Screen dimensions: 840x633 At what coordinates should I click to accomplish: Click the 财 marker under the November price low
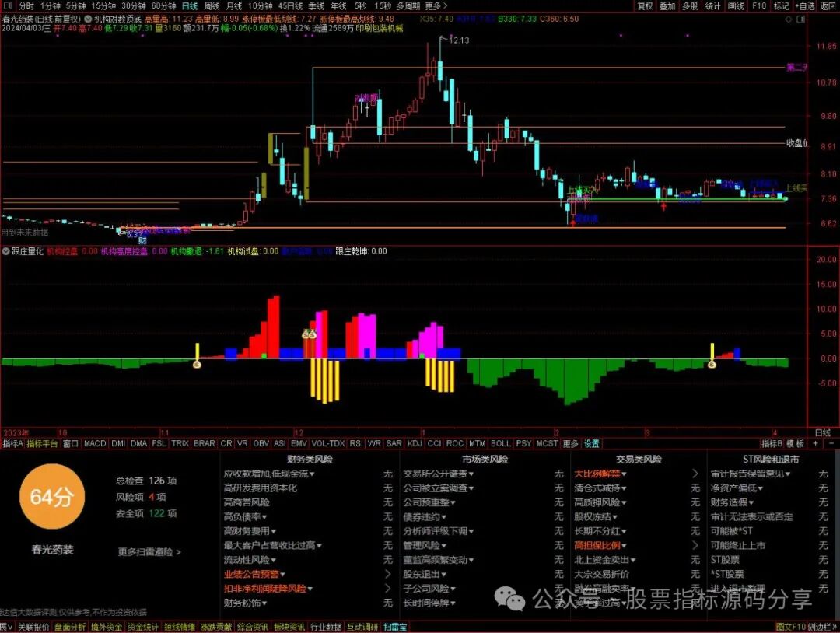[x=143, y=240]
